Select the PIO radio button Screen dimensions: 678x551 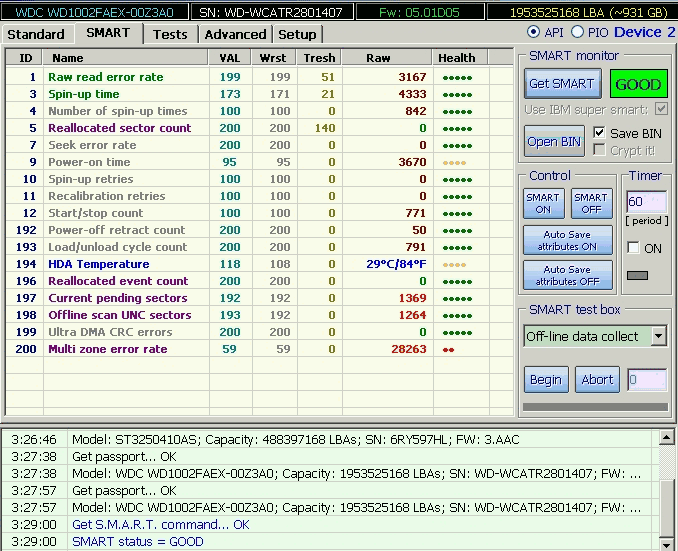pos(577,33)
